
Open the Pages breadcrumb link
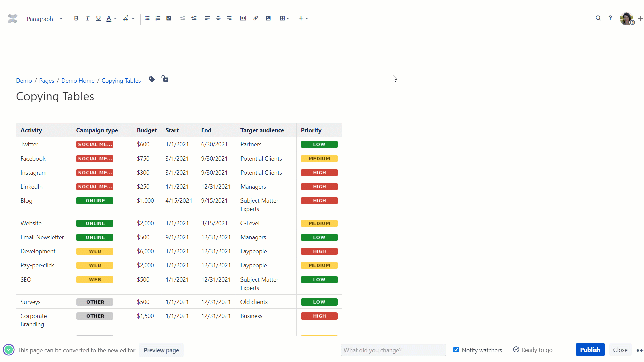[47, 81]
